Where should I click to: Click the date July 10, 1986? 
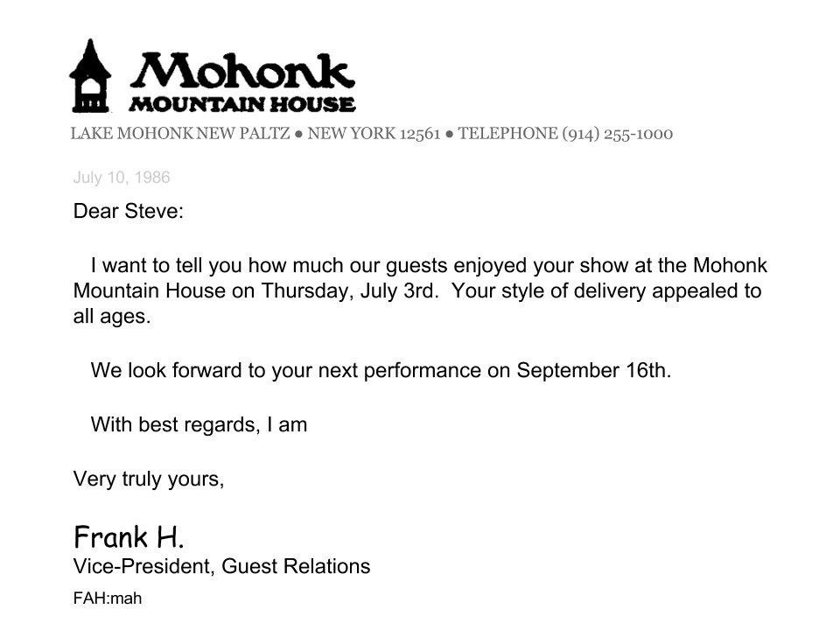(122, 178)
